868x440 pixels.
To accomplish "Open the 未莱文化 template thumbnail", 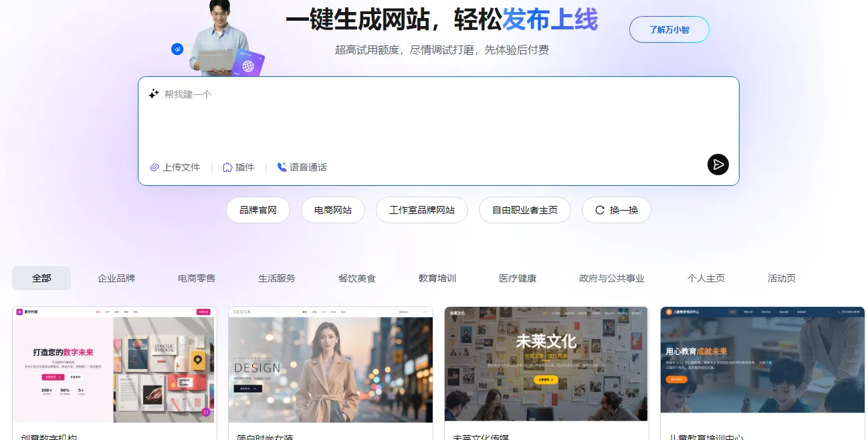I will (546, 364).
